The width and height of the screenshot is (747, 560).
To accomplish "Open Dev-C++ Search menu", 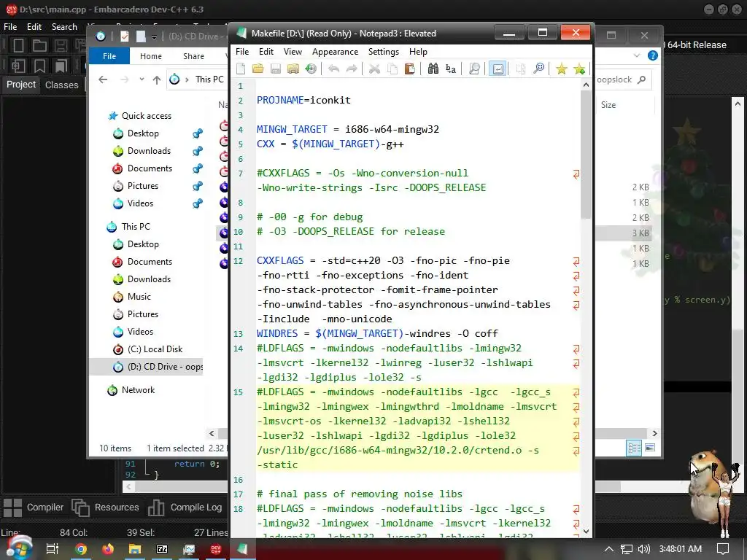I will point(64,27).
